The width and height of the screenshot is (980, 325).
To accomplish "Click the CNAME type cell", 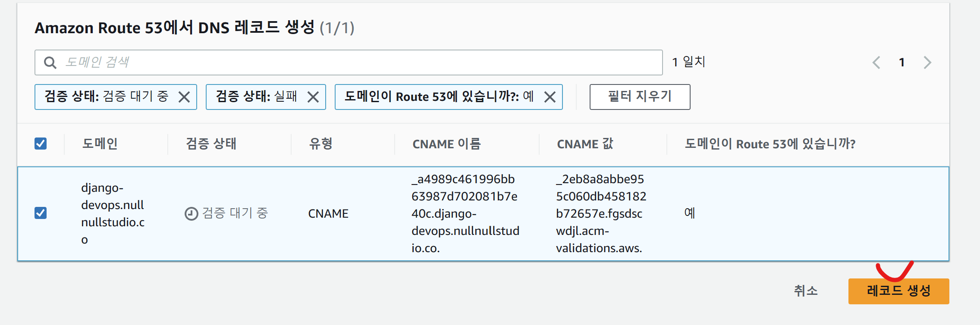I will point(328,214).
